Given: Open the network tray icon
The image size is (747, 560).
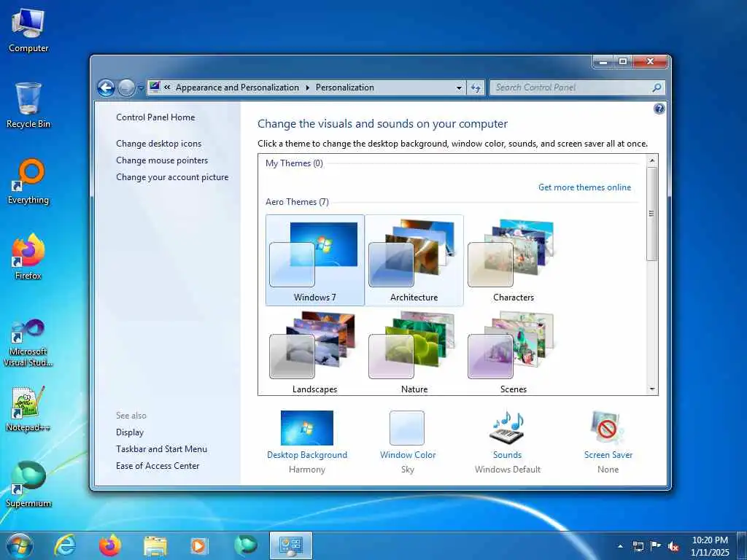Looking at the screenshot, I should 638,546.
